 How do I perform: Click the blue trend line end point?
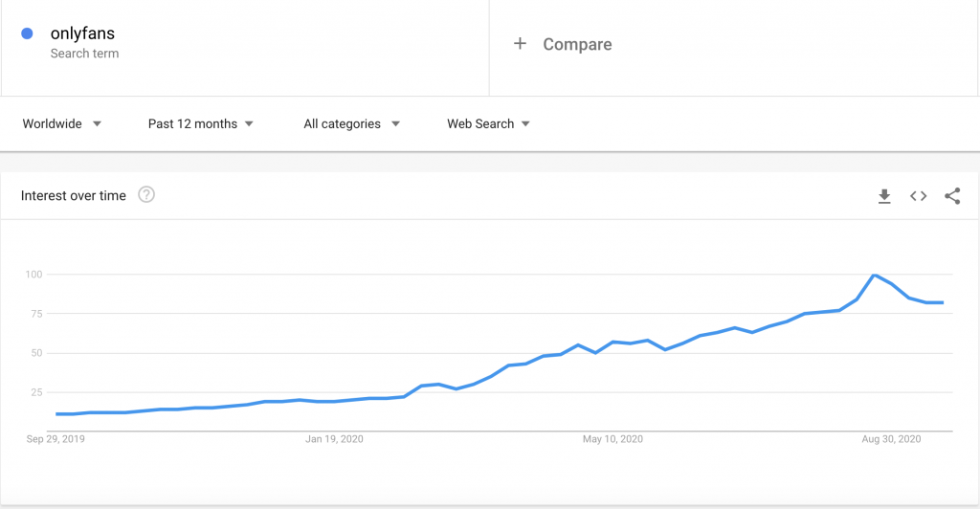point(943,303)
